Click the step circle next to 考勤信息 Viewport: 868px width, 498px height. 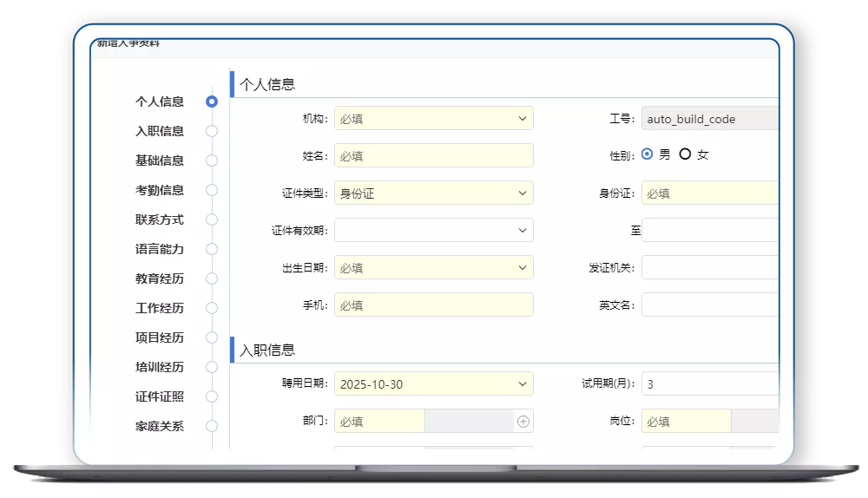[x=212, y=190]
